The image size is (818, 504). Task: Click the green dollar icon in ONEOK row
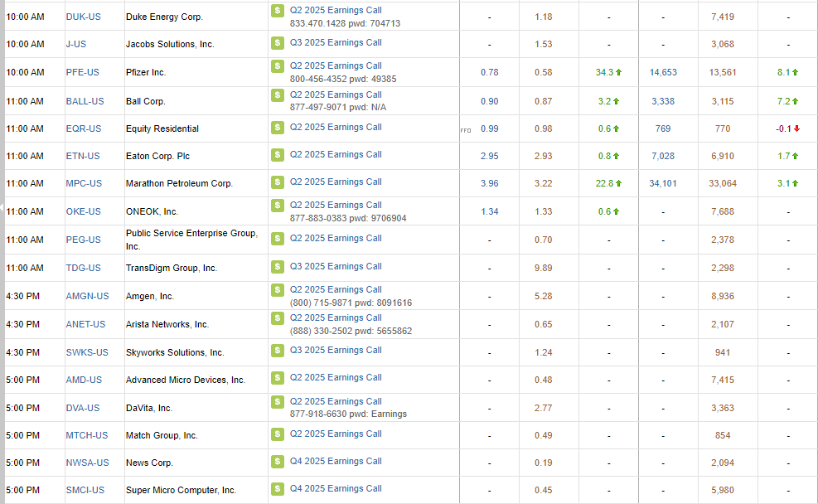(x=278, y=206)
